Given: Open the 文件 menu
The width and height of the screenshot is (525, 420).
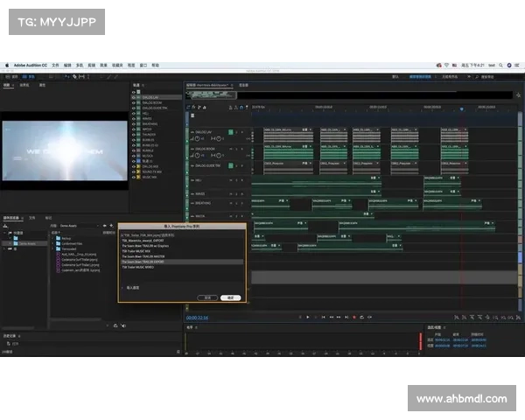Looking at the screenshot, I should click(x=56, y=66).
